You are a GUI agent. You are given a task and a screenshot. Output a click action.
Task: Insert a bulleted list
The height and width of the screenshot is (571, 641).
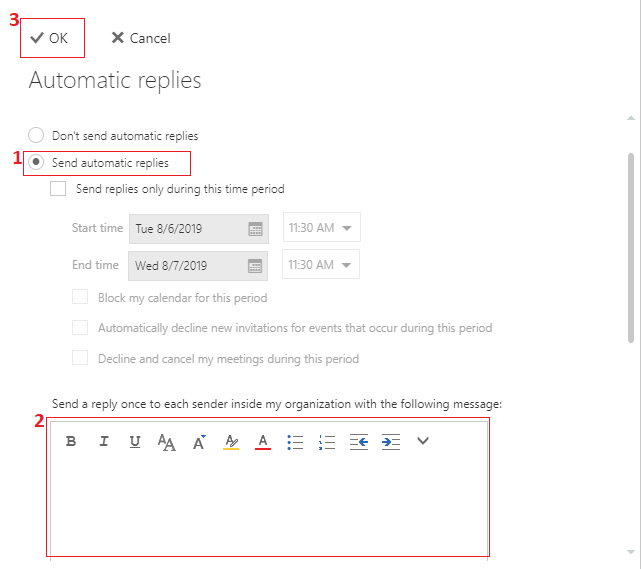(x=295, y=442)
